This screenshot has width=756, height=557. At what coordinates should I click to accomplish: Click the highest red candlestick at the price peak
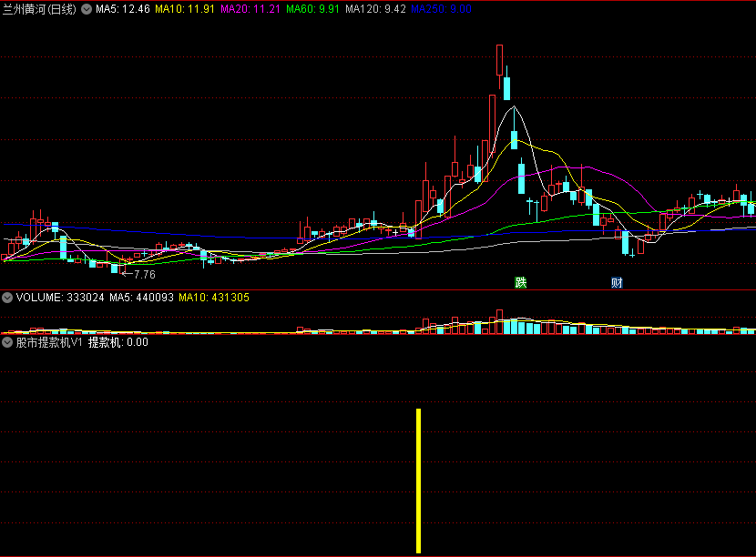coord(499,60)
